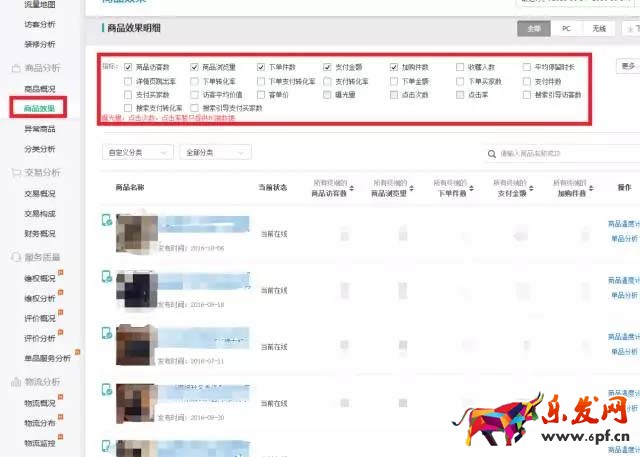The height and width of the screenshot is (457, 640).
Task: Open the 自定义分类 dropdown
Action: pyautogui.click(x=137, y=153)
